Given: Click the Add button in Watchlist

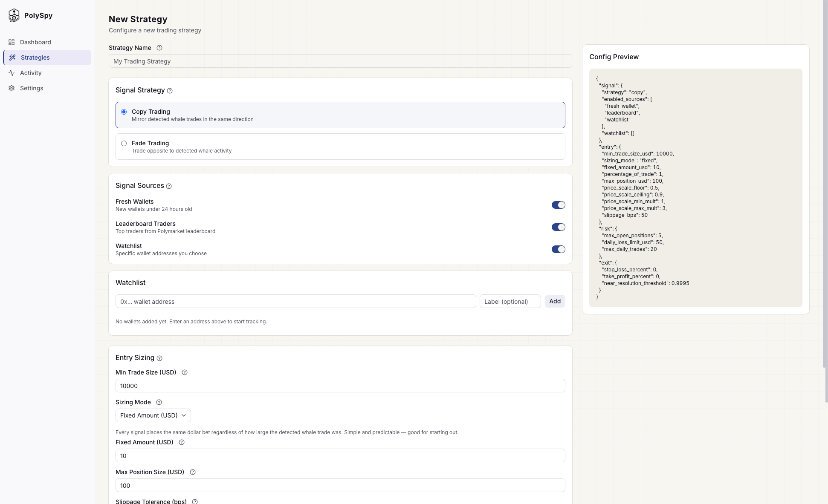Looking at the screenshot, I should click(x=554, y=301).
